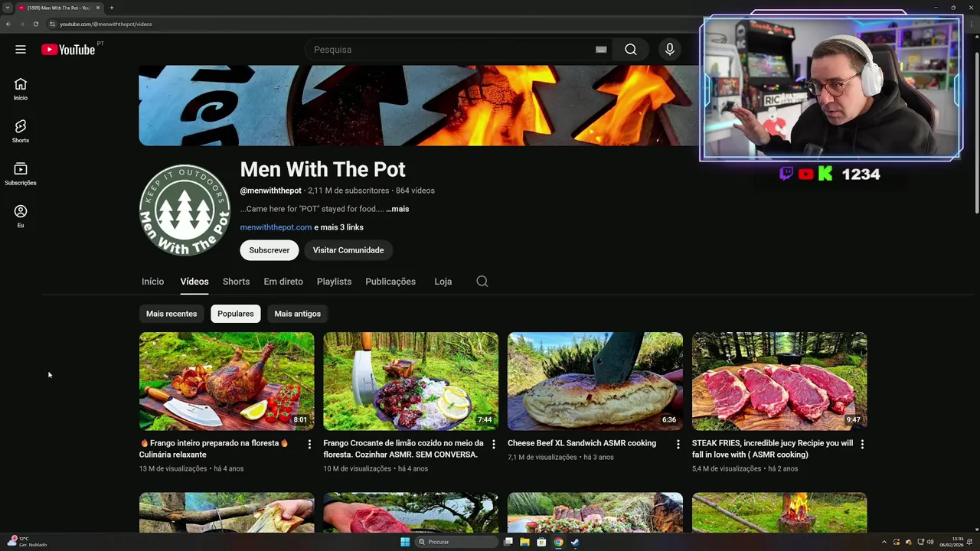
Task: Sort videos by Mais antigos
Action: (297, 314)
